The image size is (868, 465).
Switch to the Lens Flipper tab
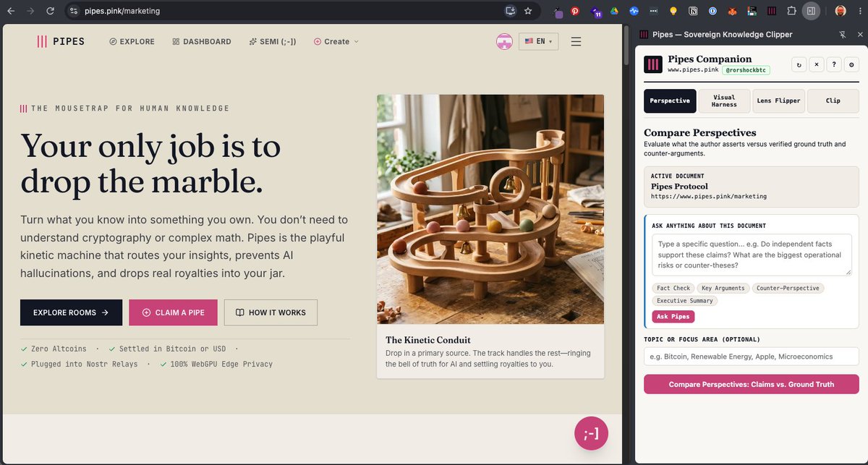[778, 101]
